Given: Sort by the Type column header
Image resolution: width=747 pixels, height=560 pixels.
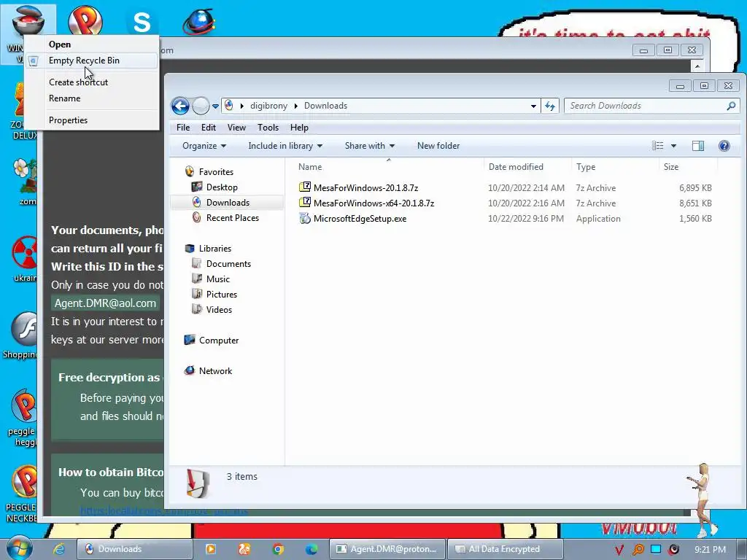Looking at the screenshot, I should 614,167.
